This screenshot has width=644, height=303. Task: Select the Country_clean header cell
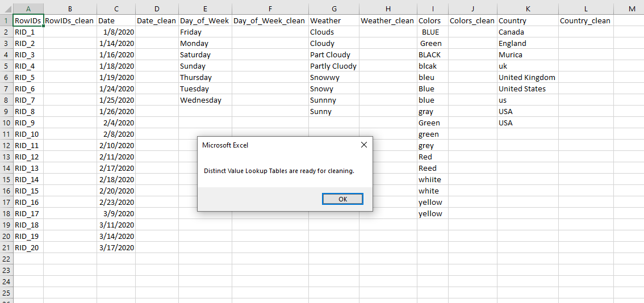tap(586, 20)
